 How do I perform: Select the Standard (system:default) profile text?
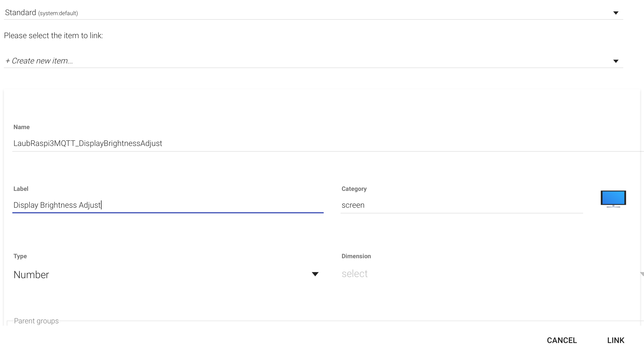(x=42, y=13)
